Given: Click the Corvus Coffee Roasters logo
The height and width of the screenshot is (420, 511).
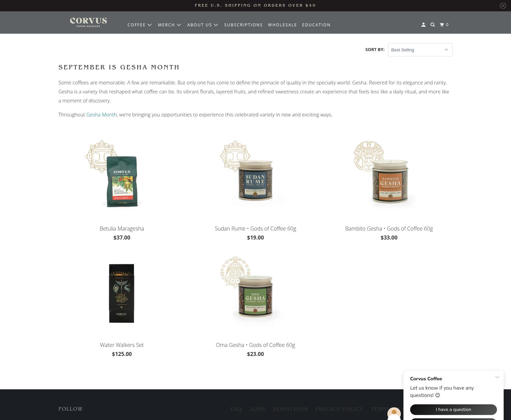Looking at the screenshot, I should (89, 22).
